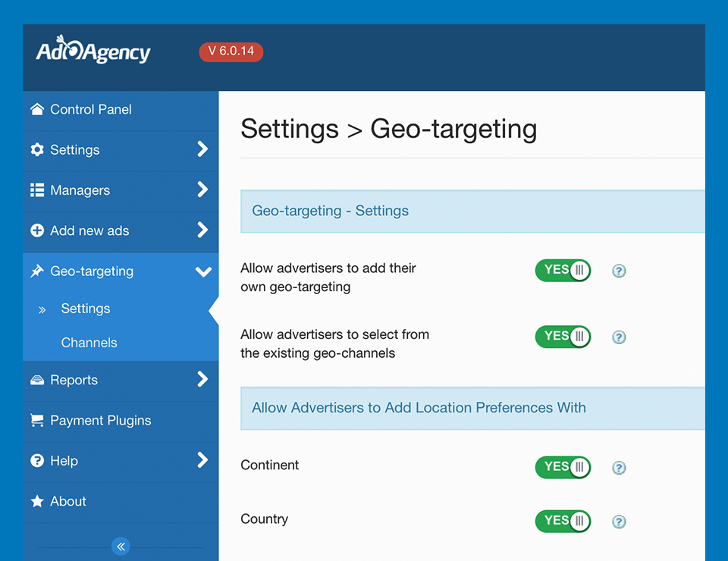Click the Control Panel home icon
728x561 pixels.
37,109
